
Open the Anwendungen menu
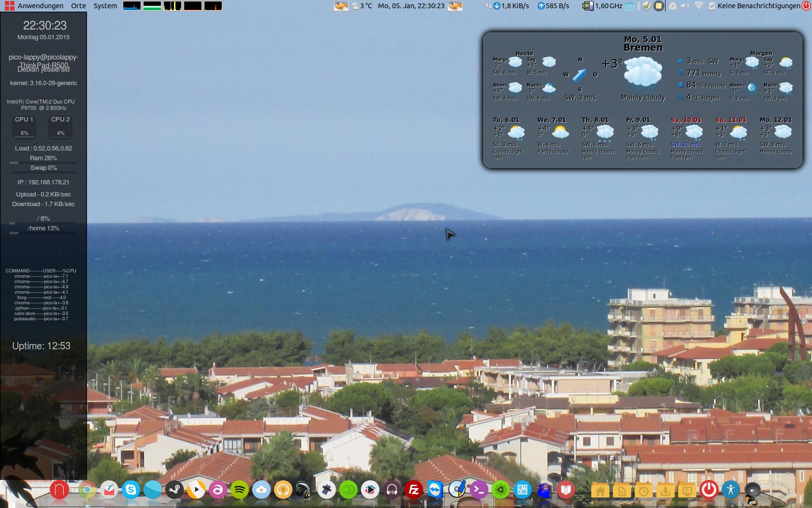(x=40, y=6)
